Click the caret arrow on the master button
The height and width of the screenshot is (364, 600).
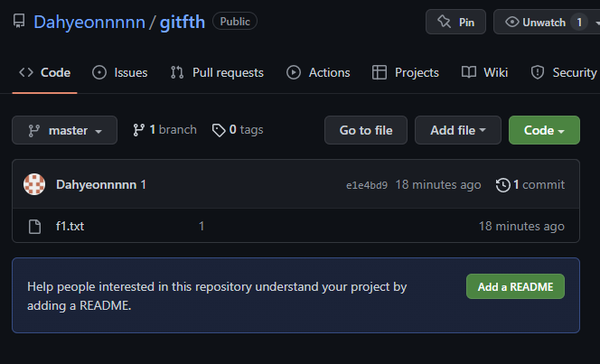98,131
